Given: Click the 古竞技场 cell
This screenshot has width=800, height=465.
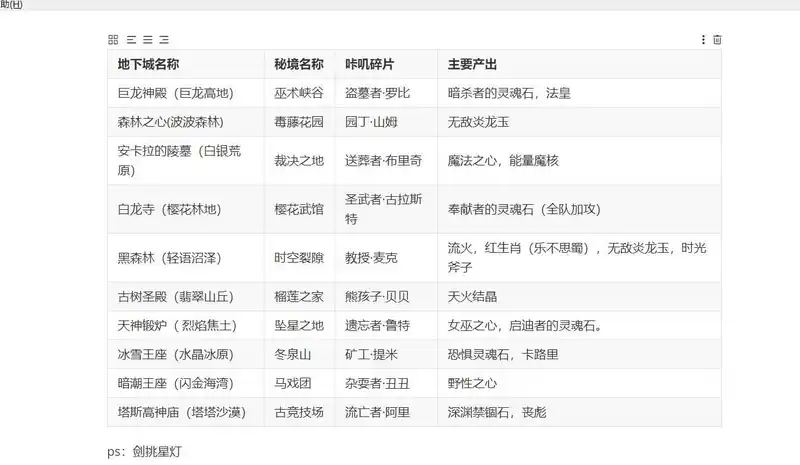Looking at the screenshot, I should 299,412.
